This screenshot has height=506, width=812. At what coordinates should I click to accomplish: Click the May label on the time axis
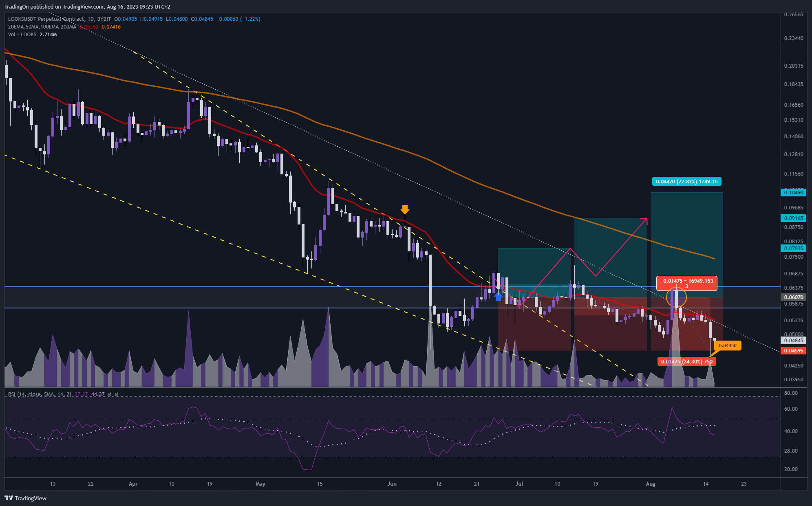click(x=260, y=484)
